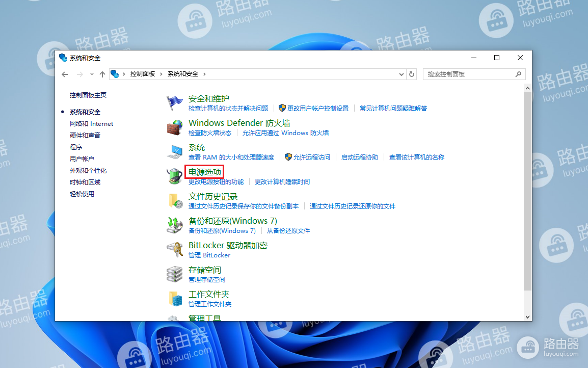Image resolution: width=588 pixels, height=368 pixels.
Task: Click 检查防火墙状态 link
Action: 210,133
